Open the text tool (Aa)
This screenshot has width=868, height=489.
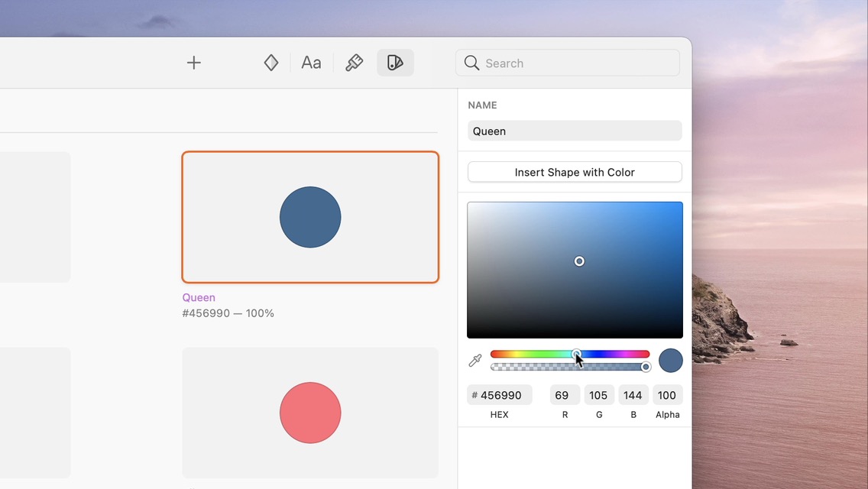(310, 63)
